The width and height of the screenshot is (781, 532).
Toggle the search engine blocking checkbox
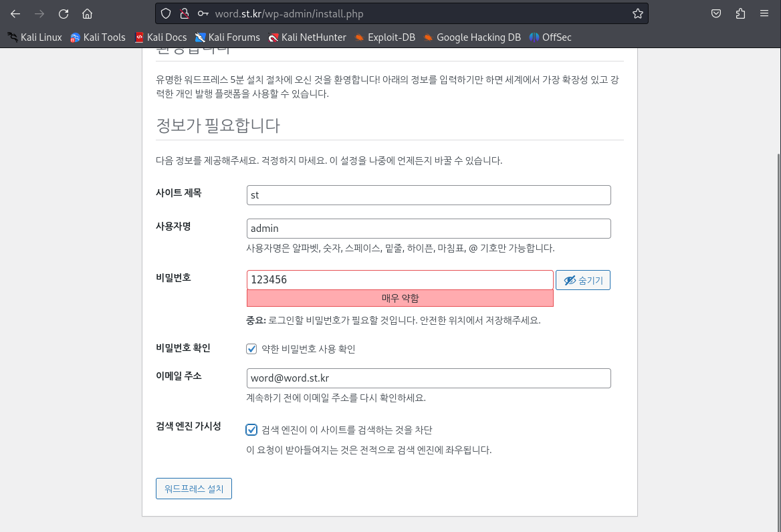[251, 430]
